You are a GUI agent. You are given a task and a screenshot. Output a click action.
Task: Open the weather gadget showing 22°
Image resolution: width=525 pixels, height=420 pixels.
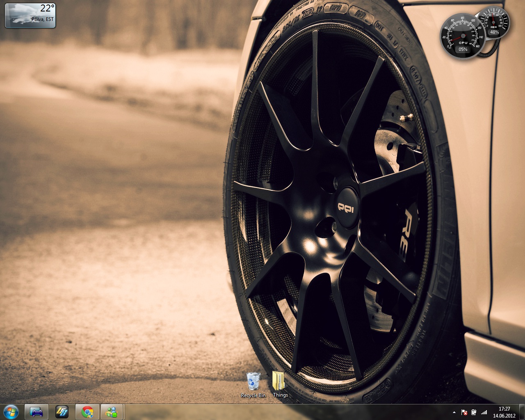tap(30, 15)
